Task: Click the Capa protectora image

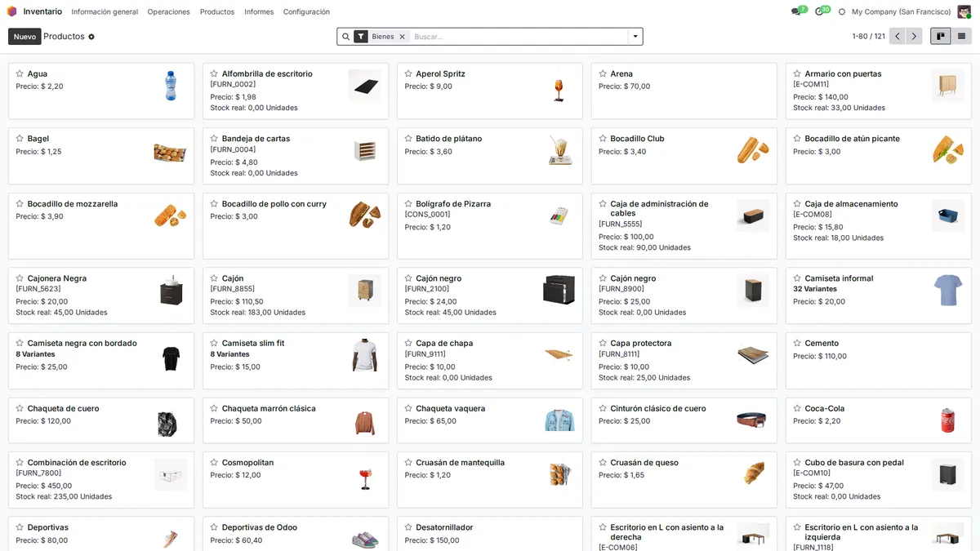Action: click(753, 355)
